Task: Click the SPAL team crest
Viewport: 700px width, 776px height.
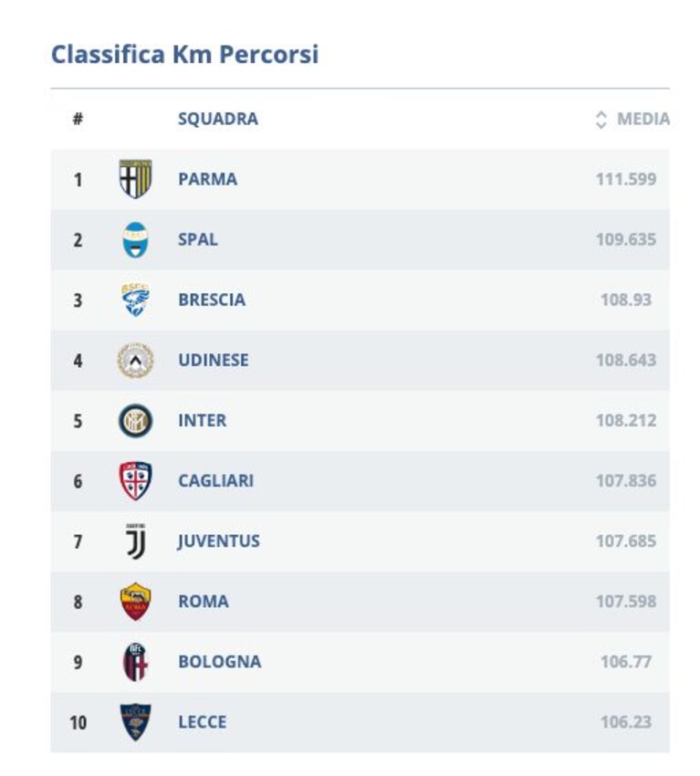Action: tap(135, 240)
